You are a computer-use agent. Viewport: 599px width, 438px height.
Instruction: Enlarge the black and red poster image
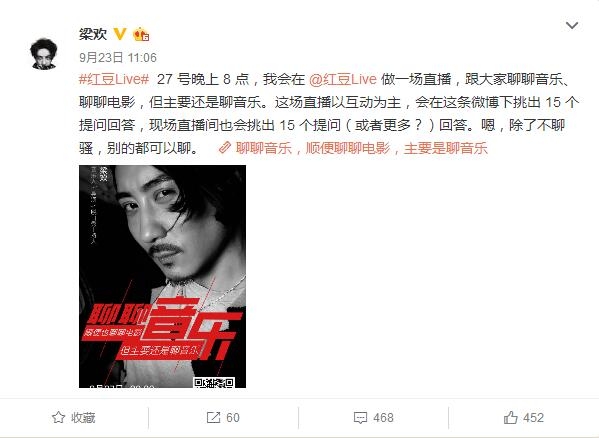tap(162, 276)
